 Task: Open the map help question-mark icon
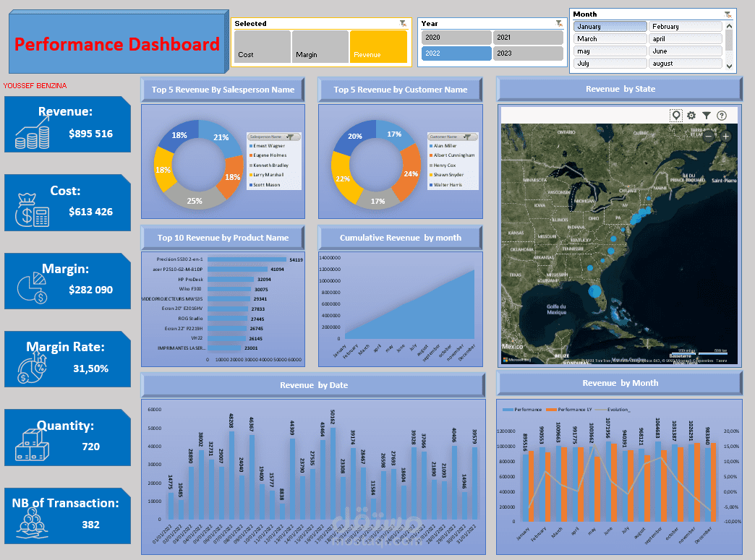click(x=722, y=115)
